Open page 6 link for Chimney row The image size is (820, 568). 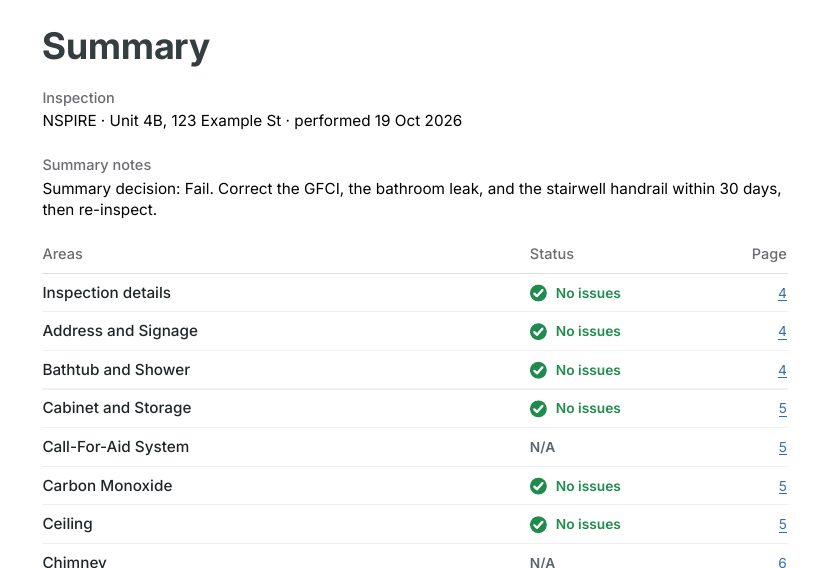point(782,562)
